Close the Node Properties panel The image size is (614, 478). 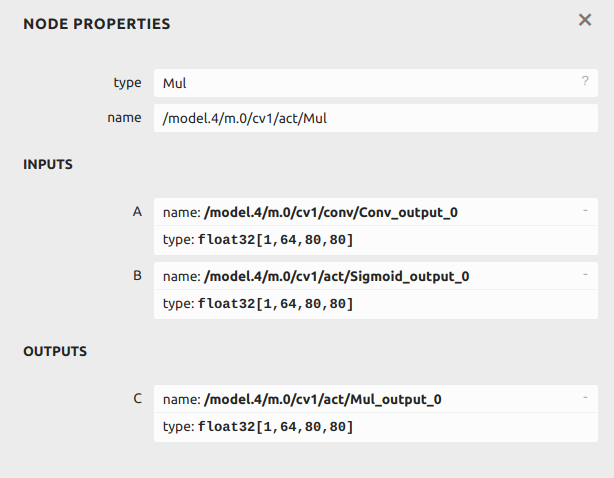click(x=585, y=20)
